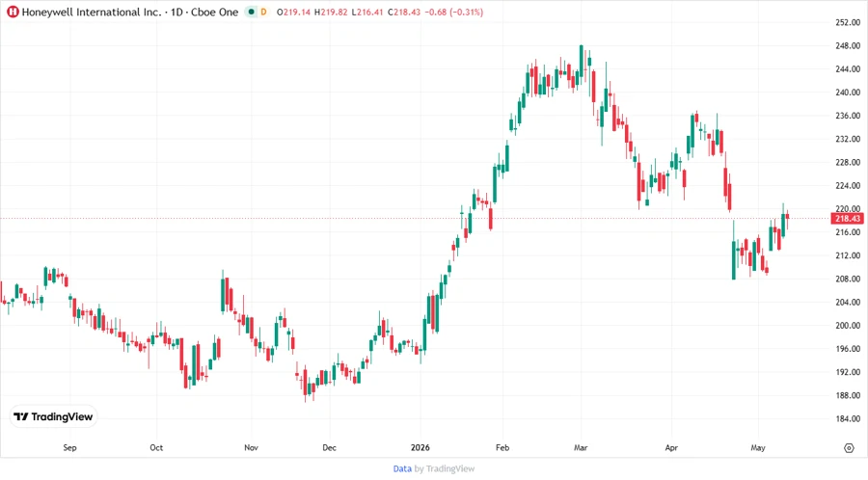Select the 188.00 price axis label

click(x=848, y=395)
